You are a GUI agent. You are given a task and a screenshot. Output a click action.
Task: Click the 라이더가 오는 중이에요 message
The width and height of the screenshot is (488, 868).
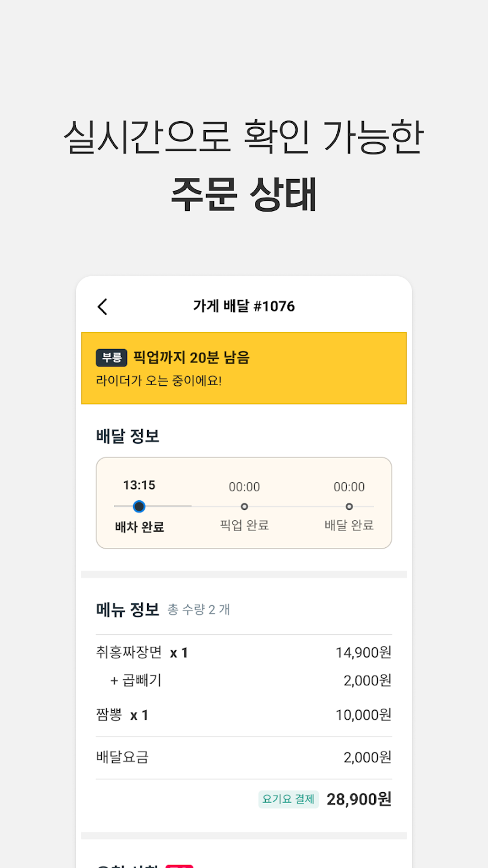click(159, 381)
